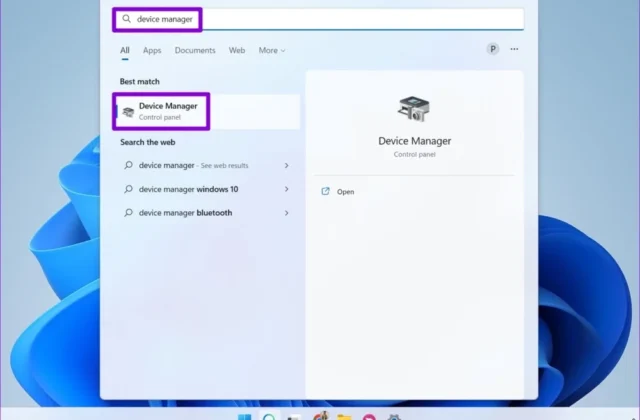Switch to the Web filter tab
The image size is (640, 420).
237,50
